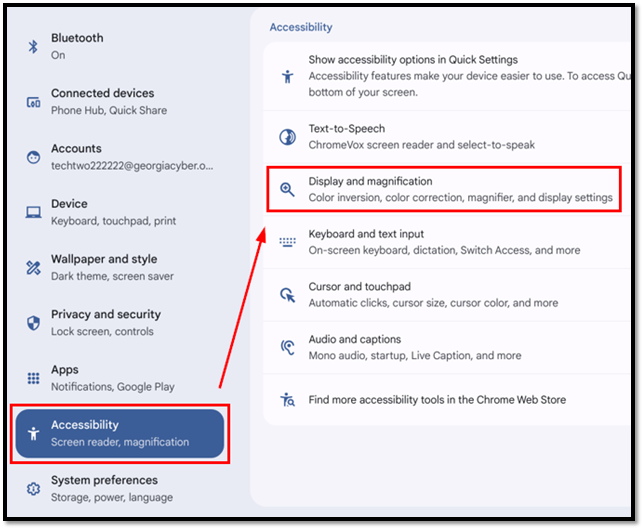Open Accessibility section in sidebar
This screenshot has width=644, height=530.
click(120, 433)
